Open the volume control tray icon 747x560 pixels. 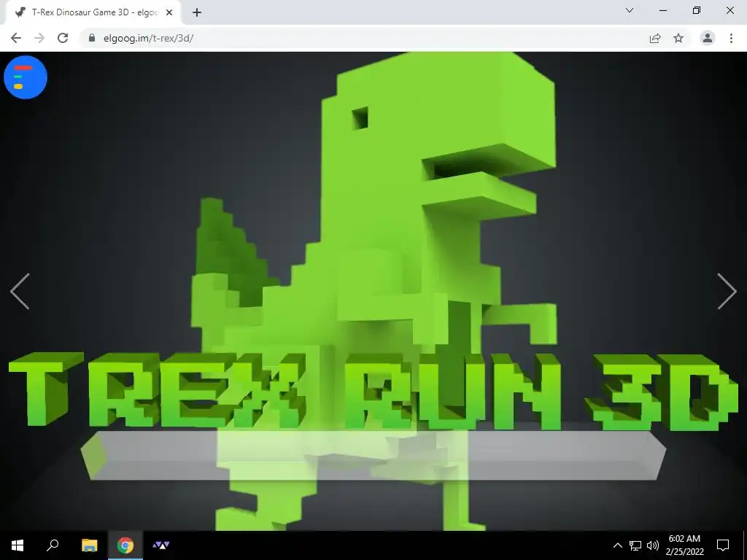653,545
